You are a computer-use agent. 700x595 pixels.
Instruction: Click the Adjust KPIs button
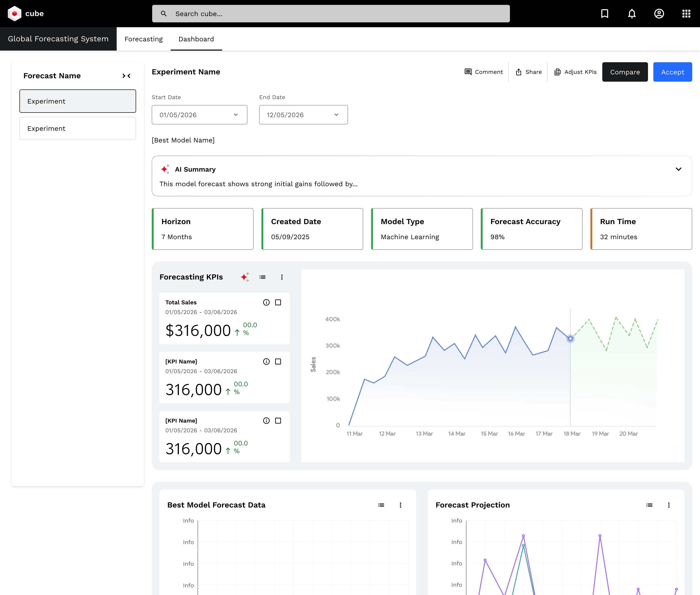[x=575, y=72]
